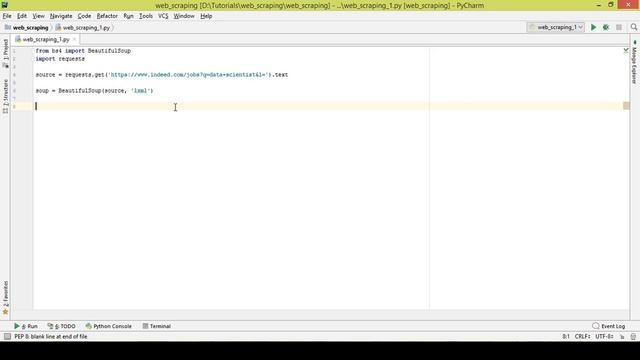Viewport: 640px width, 360px height.
Task: Click web_scraping folder in breadcrumb
Action: 27,28
